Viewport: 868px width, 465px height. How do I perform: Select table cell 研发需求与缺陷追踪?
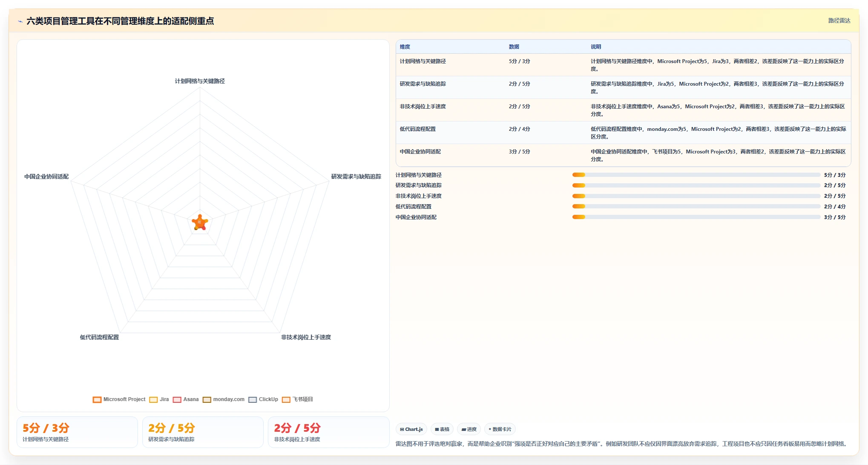tap(423, 84)
